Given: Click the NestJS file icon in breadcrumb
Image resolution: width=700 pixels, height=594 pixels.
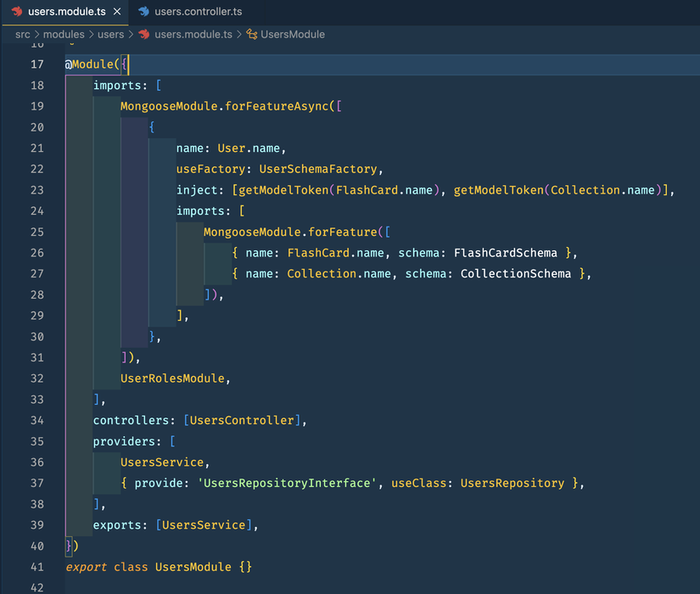Looking at the screenshot, I should point(144,35).
